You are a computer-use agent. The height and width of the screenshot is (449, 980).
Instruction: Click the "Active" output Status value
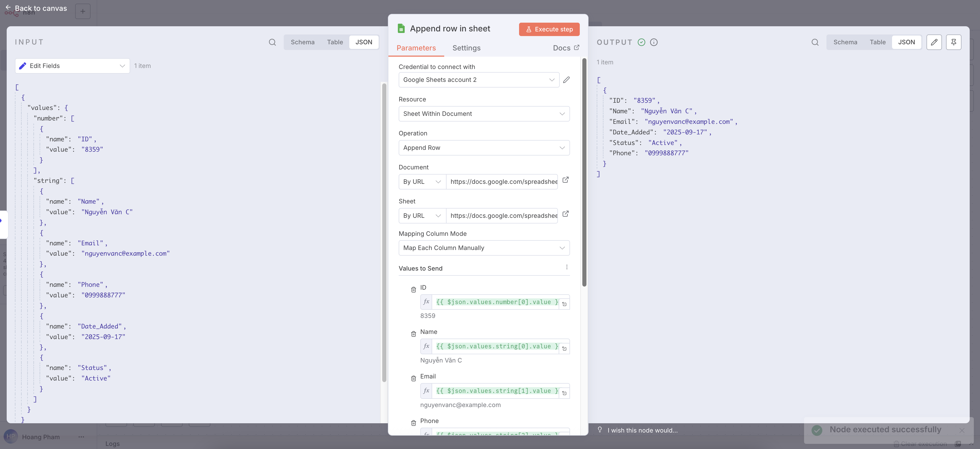pyautogui.click(x=663, y=143)
